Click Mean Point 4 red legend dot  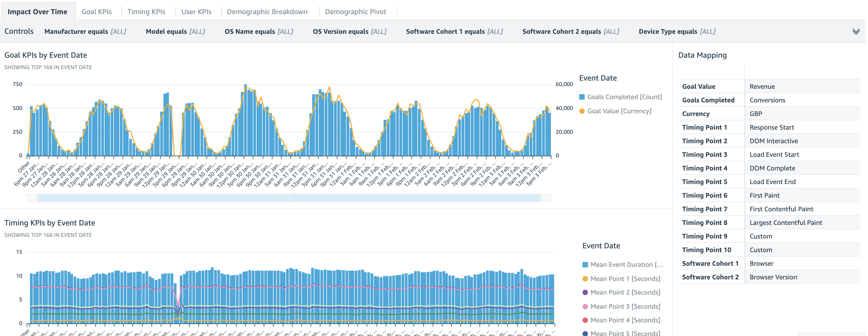585,320
